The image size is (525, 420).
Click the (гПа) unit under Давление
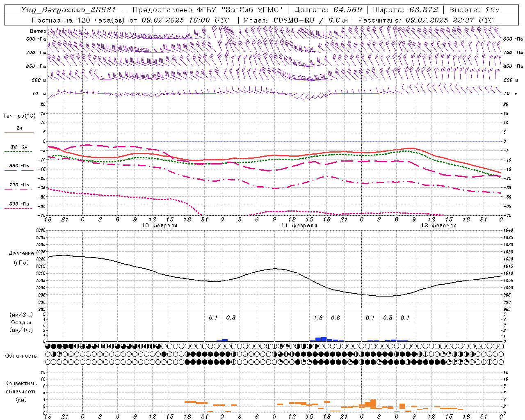point(21,262)
